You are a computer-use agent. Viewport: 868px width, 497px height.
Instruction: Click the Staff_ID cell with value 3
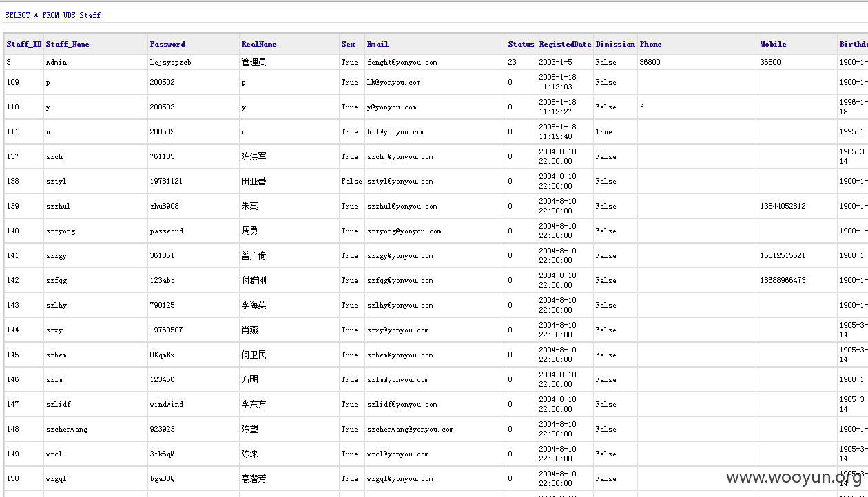[24, 62]
